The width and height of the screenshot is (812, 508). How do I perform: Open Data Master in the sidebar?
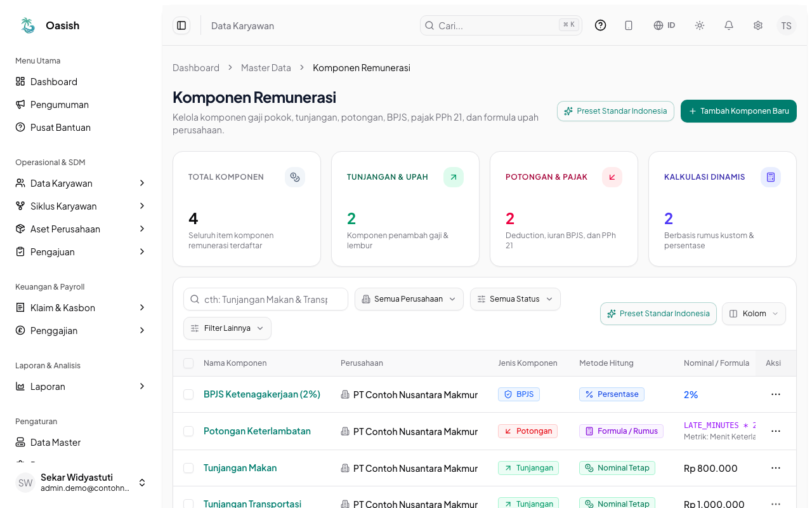click(x=81, y=442)
